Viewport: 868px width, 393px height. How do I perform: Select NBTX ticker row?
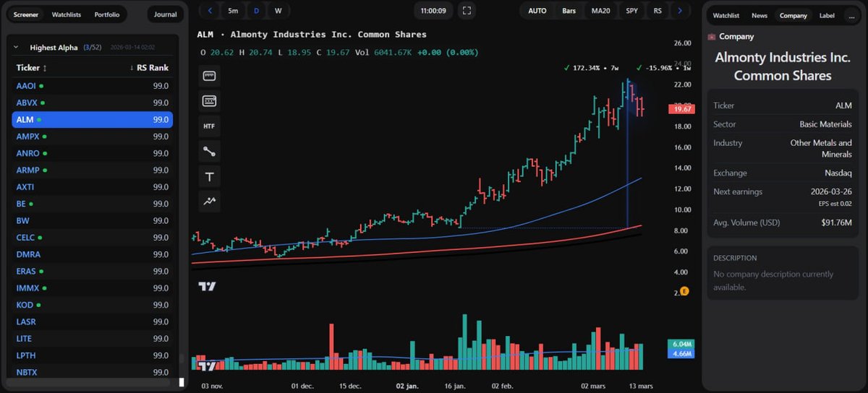93,372
